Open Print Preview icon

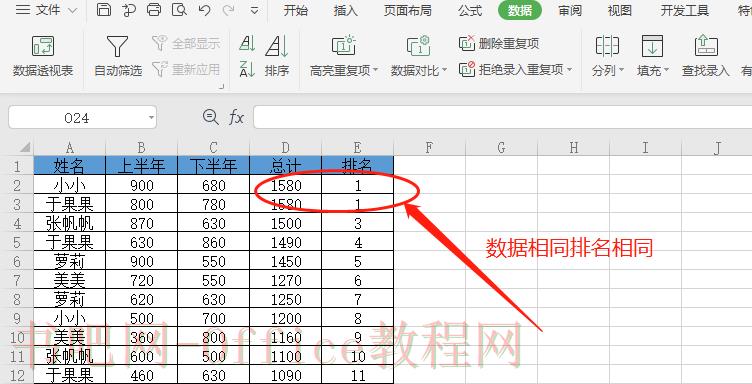[x=179, y=10]
